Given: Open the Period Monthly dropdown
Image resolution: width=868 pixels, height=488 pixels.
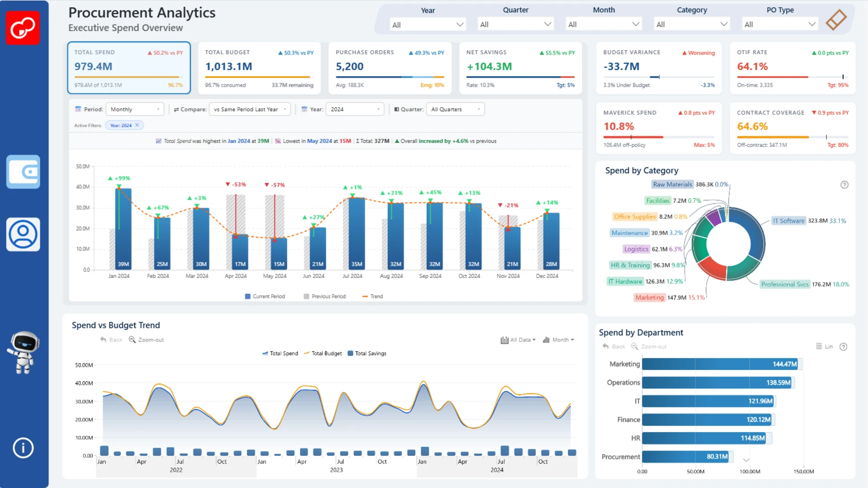Looking at the screenshot, I should click(x=135, y=109).
